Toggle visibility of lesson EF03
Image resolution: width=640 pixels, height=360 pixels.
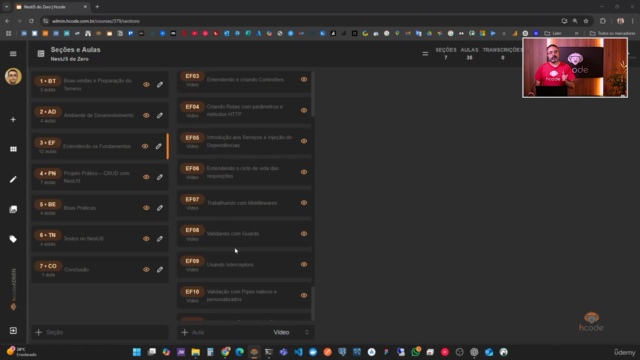pyautogui.click(x=304, y=80)
